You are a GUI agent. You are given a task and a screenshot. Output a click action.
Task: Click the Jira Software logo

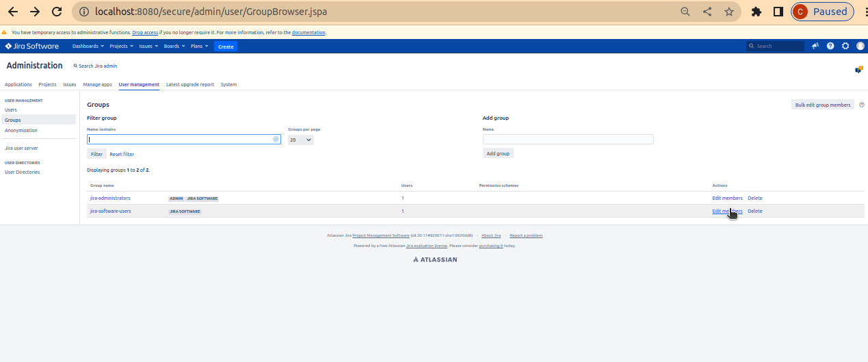point(32,47)
